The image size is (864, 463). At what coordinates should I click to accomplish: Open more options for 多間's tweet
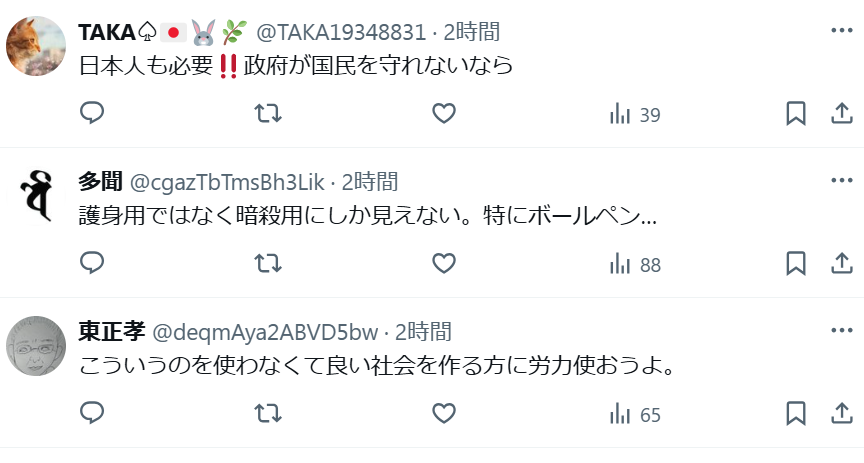842,180
